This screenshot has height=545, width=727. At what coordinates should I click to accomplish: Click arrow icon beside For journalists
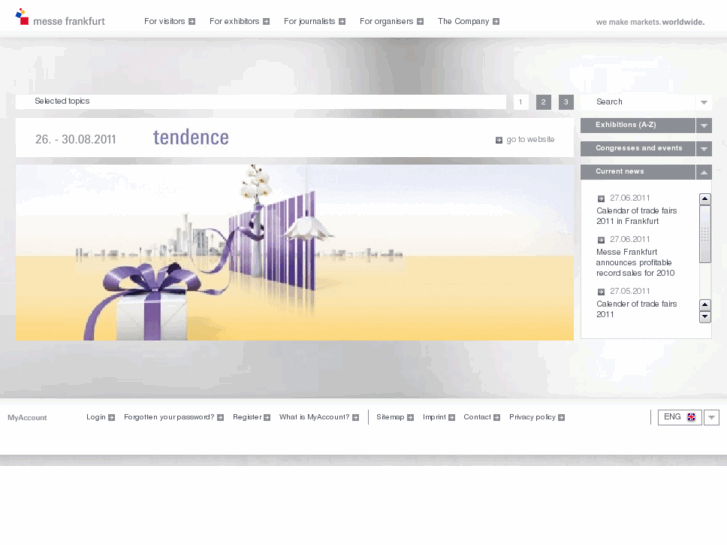point(342,21)
